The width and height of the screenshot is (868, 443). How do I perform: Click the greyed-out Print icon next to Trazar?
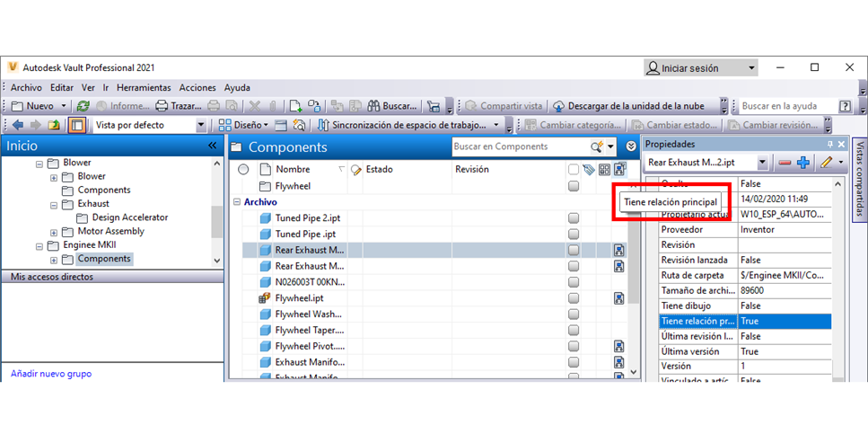pos(213,106)
